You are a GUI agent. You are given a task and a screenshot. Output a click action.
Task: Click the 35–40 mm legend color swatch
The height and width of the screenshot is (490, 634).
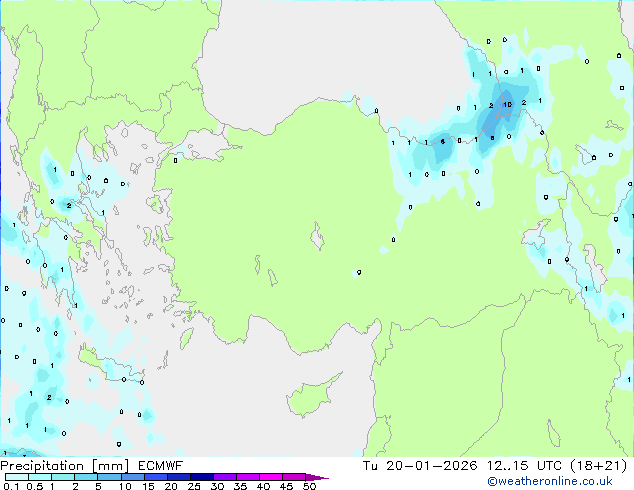pos(247,477)
